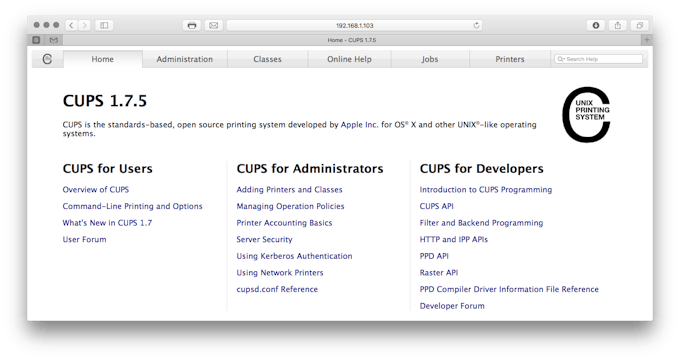Open the PPD API link

(x=434, y=256)
